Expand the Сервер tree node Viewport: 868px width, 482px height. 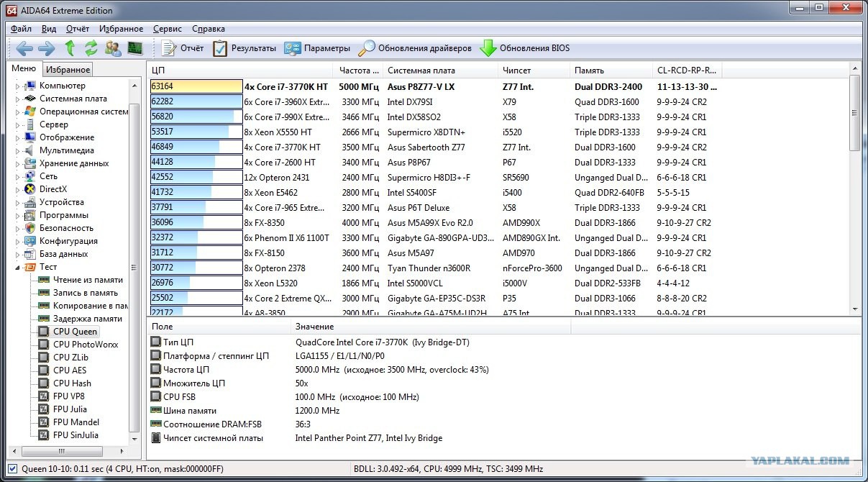[17, 125]
